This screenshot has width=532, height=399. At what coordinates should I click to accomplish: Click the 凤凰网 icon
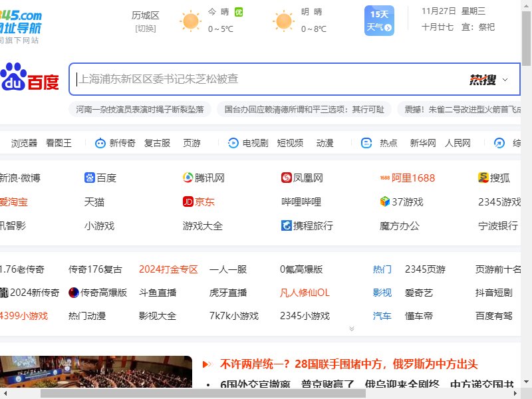pos(287,178)
